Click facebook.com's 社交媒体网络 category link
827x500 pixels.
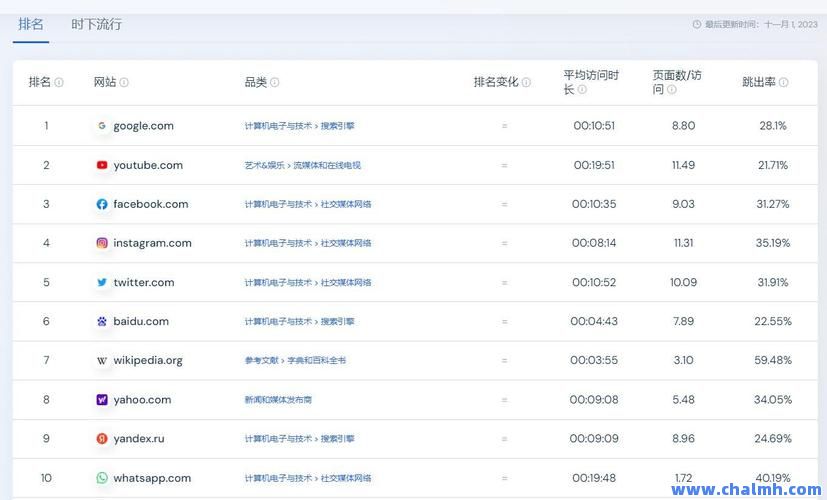(x=346, y=204)
